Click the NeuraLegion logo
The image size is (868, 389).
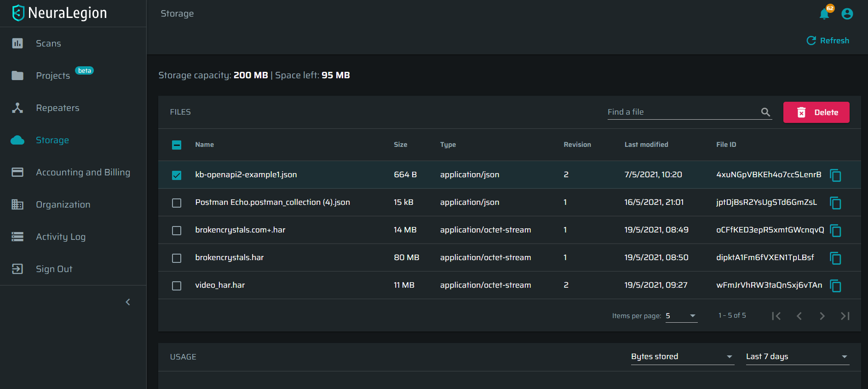59,13
